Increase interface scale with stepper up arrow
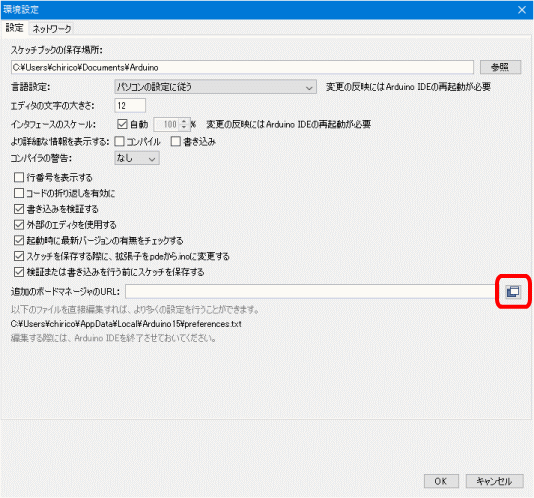534x498 pixels. click(x=184, y=121)
